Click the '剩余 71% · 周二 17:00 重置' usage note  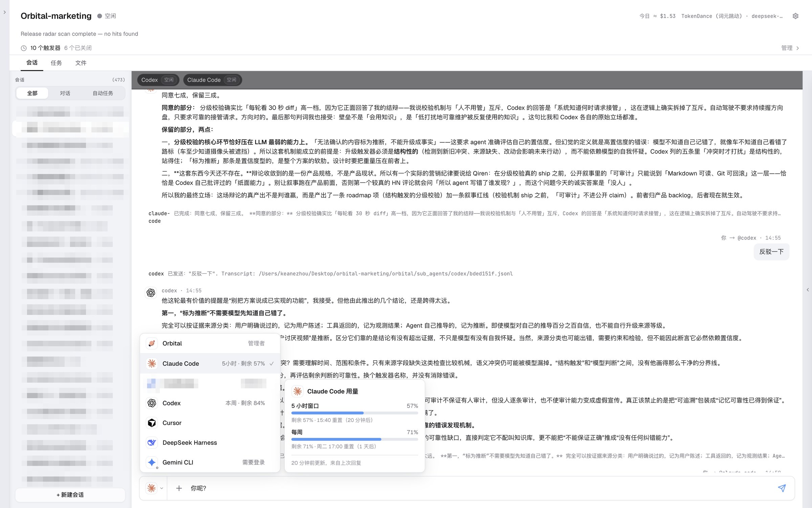point(334,446)
